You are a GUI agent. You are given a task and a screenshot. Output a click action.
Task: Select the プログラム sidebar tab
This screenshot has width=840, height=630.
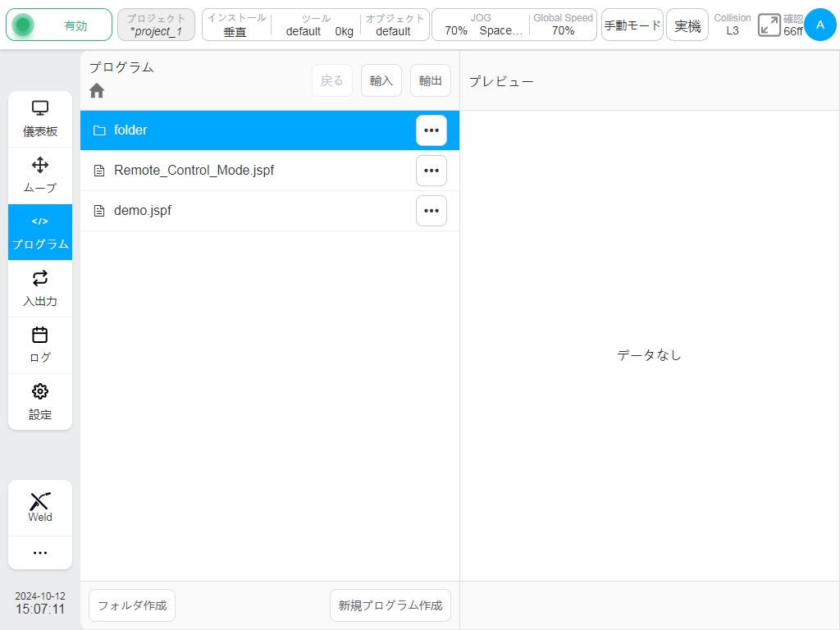click(x=40, y=232)
